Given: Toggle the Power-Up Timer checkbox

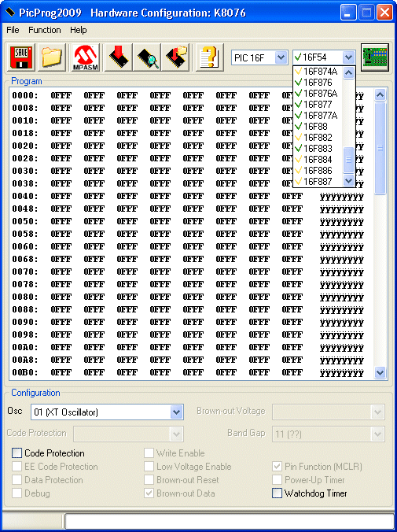Looking at the screenshot, I should click(x=277, y=480).
